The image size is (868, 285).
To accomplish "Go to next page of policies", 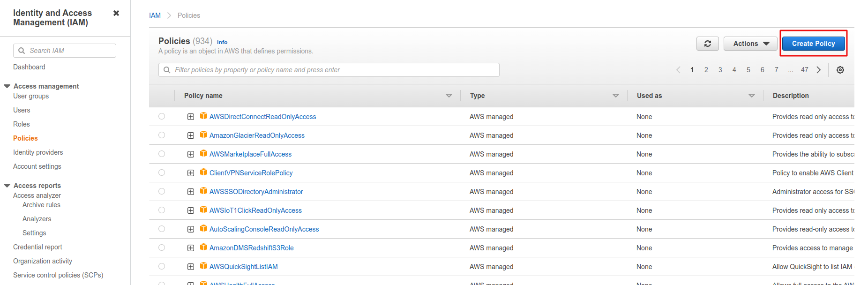I will click(819, 70).
